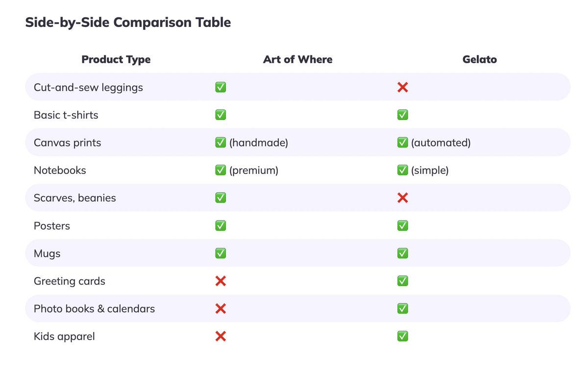Click Art of Where checkmark for Mugs
The width and height of the screenshot is (588, 369).
coord(220,253)
